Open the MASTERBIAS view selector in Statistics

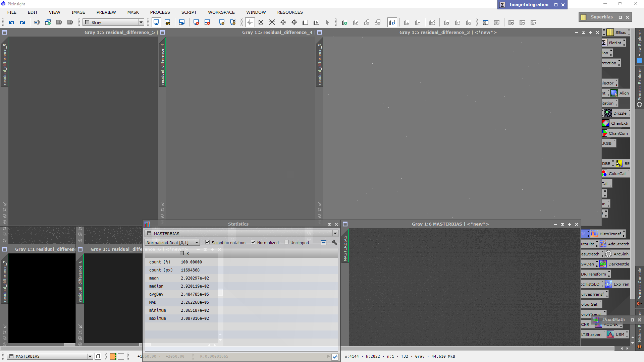[241, 233]
